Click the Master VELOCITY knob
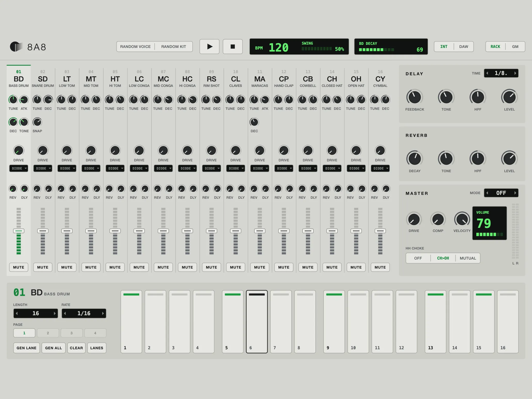 pyautogui.click(x=462, y=219)
